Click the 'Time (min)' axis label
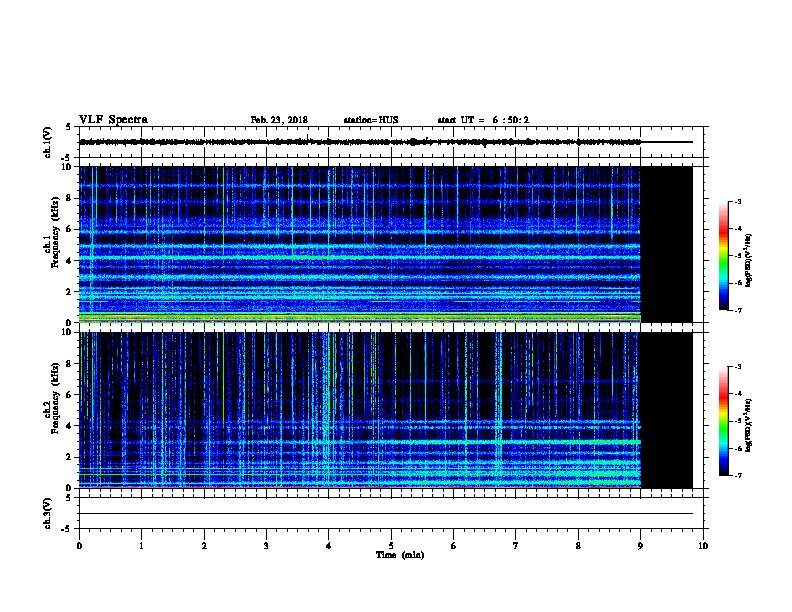The image size is (792, 612). point(400,555)
